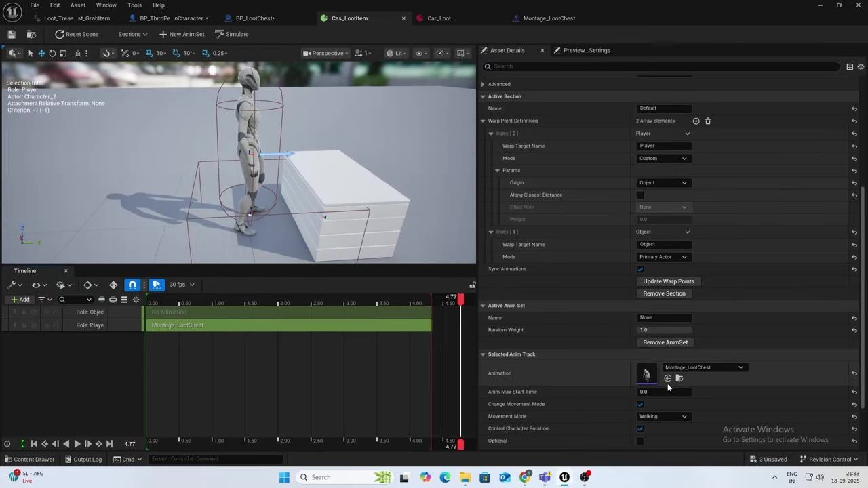Open the viewport Show (eye) menu
868x488 pixels.
421,53
